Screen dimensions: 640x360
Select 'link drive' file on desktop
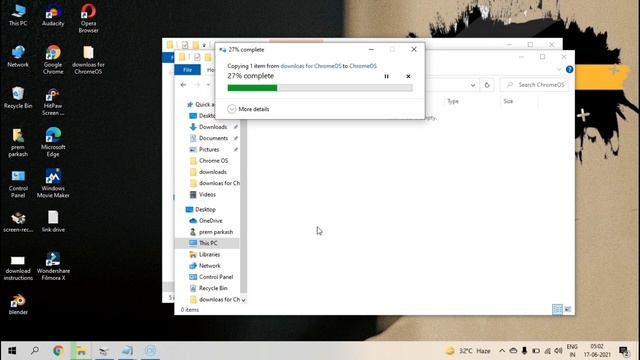53,222
